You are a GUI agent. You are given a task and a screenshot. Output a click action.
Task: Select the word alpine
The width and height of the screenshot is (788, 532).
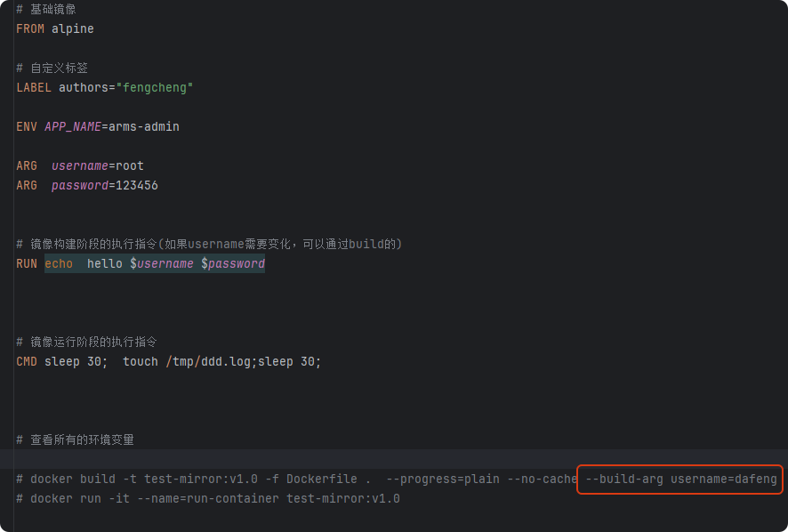click(72, 28)
